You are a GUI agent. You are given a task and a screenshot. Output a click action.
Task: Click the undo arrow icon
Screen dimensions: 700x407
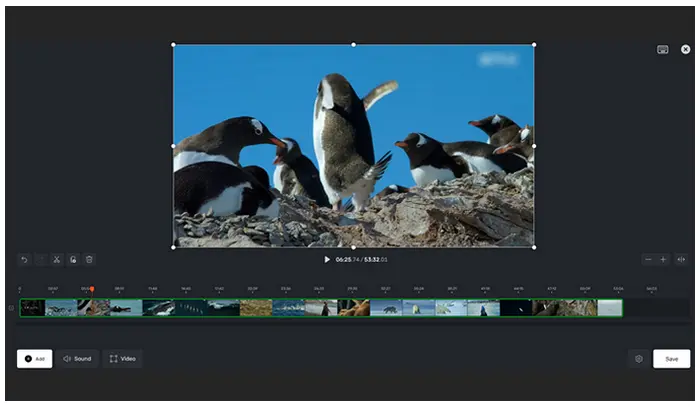[24, 259]
